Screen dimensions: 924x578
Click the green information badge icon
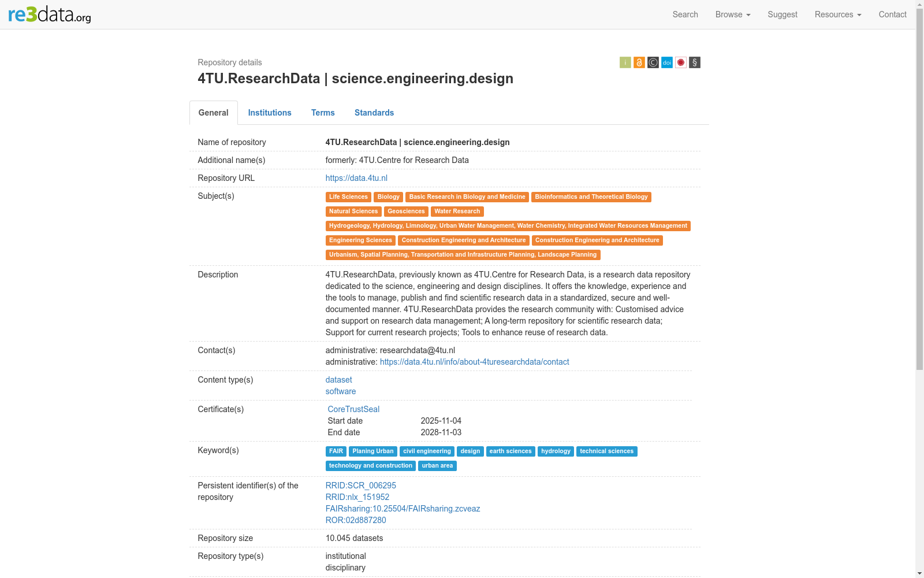coord(625,62)
